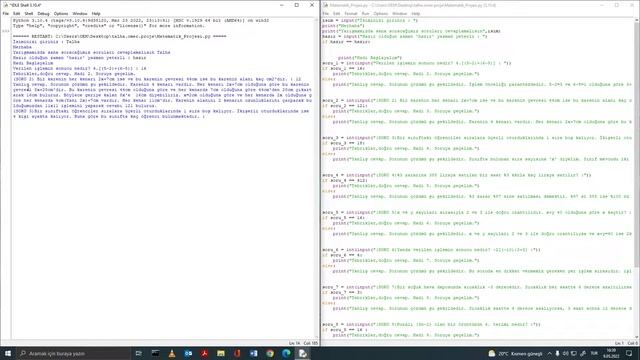
Task: Click the taskbar clock and date
Action: [x=611, y=353]
